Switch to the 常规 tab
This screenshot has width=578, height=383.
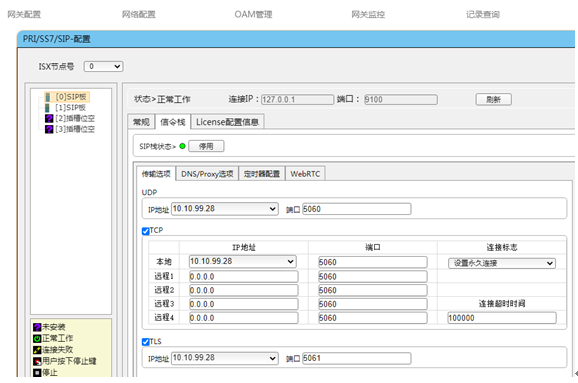pyautogui.click(x=141, y=122)
